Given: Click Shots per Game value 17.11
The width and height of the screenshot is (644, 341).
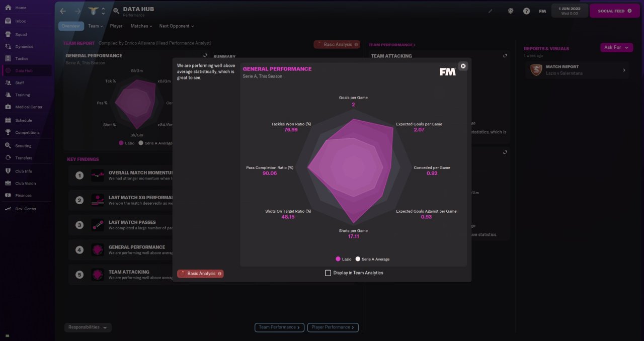Looking at the screenshot, I should (353, 236).
